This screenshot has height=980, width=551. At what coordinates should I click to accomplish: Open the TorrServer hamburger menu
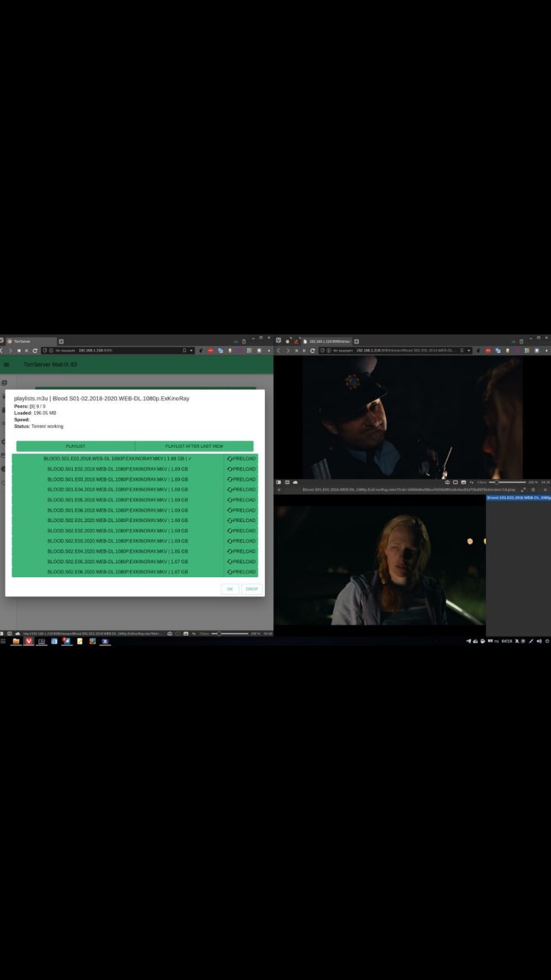(x=6, y=364)
